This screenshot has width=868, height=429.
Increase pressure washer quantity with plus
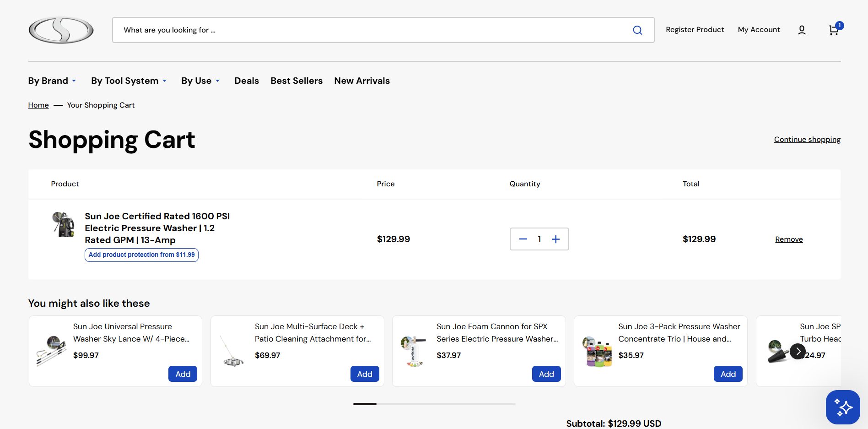pyautogui.click(x=555, y=239)
